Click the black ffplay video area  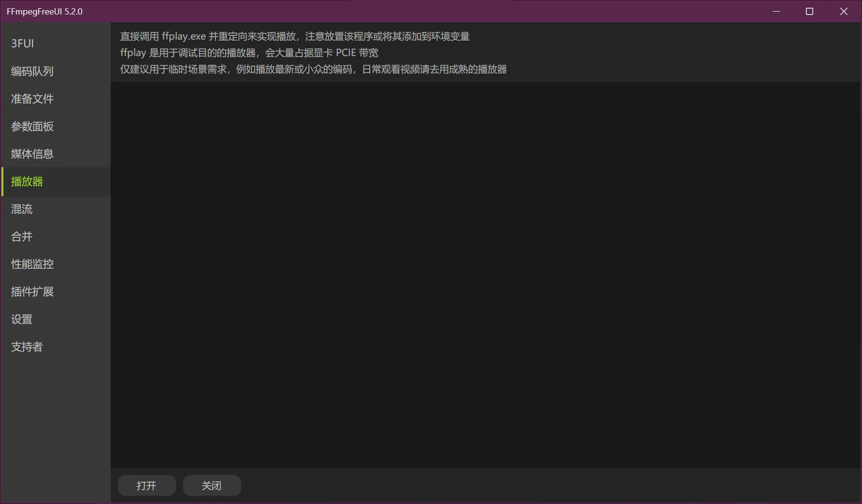tap(485, 274)
